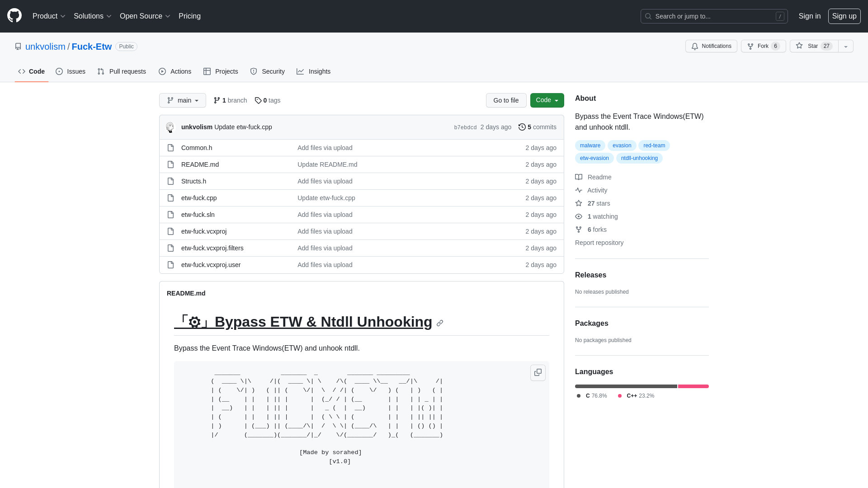Click Report repository link
868x488 pixels.
(599, 243)
